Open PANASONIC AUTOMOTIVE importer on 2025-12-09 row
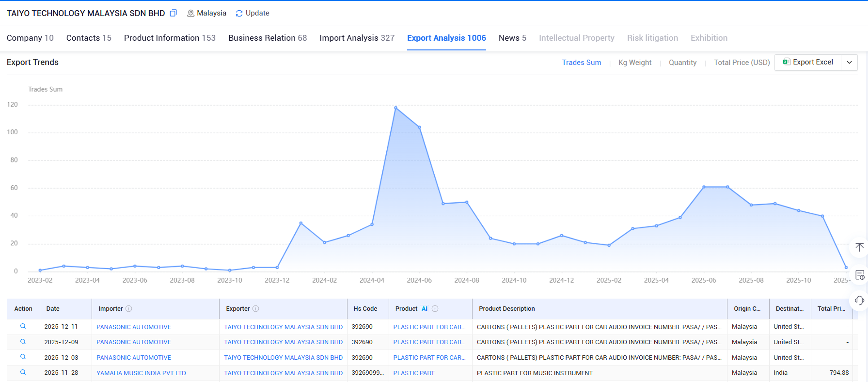Screen dimensions: 868x382 coord(134,342)
